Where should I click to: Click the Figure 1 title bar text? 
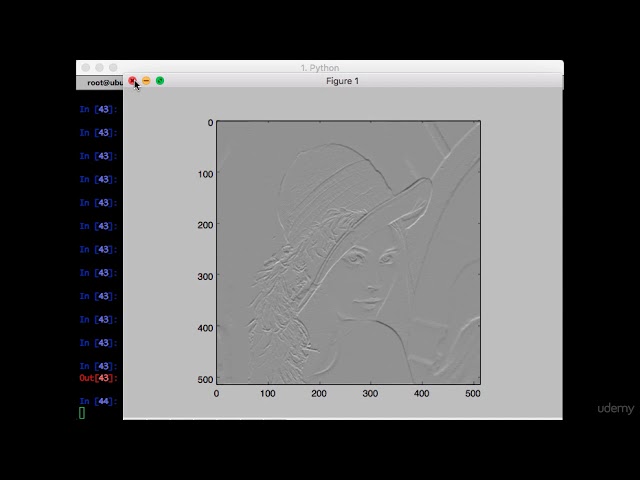[342, 81]
